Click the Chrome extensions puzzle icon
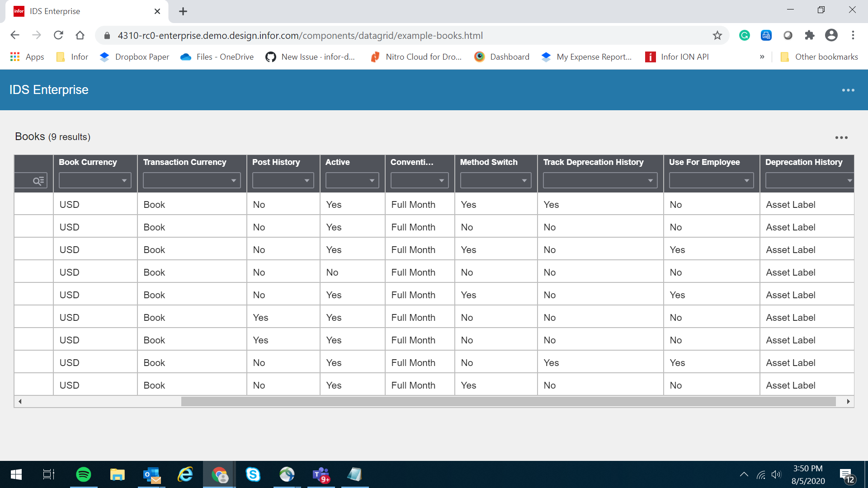The image size is (868, 488). click(809, 35)
